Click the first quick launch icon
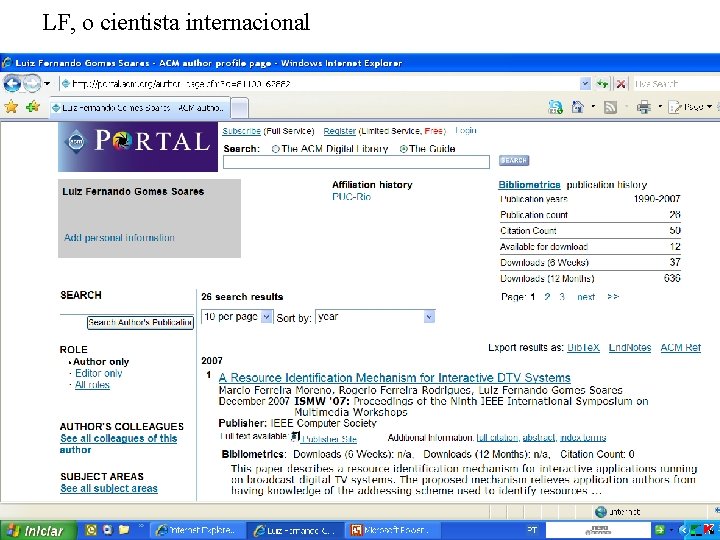This screenshot has width=720, height=540. [91, 530]
